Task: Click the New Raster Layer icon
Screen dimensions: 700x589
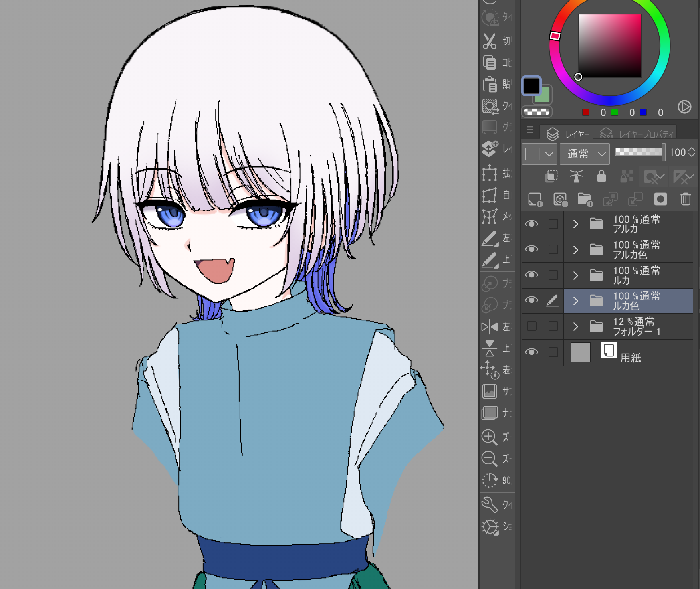Action: pos(535,199)
